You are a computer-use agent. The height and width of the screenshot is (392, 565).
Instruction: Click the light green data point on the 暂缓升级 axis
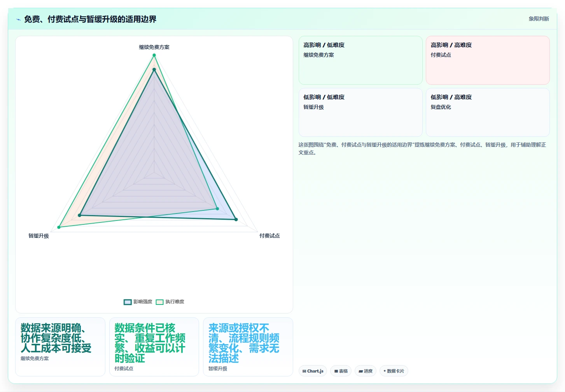[59, 227]
